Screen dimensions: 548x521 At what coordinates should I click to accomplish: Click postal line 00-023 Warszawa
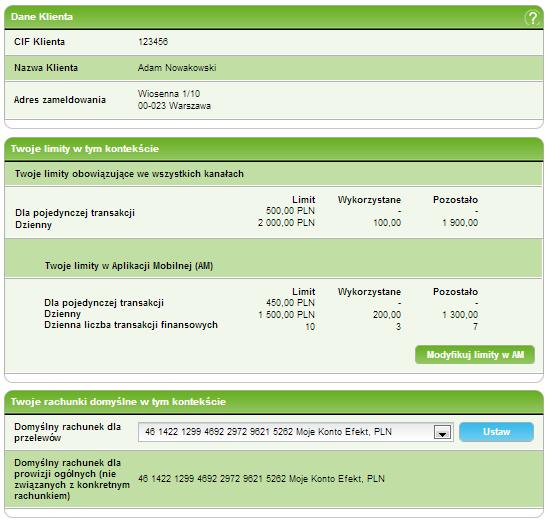[174, 106]
